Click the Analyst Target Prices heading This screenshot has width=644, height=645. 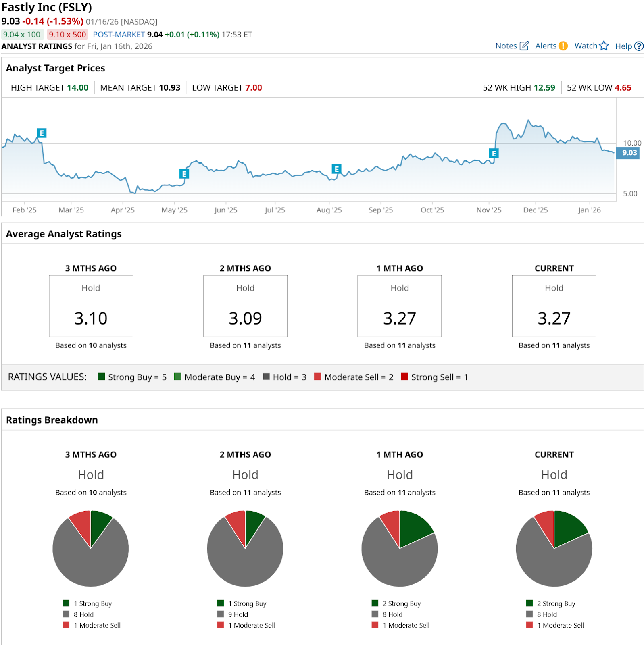point(56,68)
